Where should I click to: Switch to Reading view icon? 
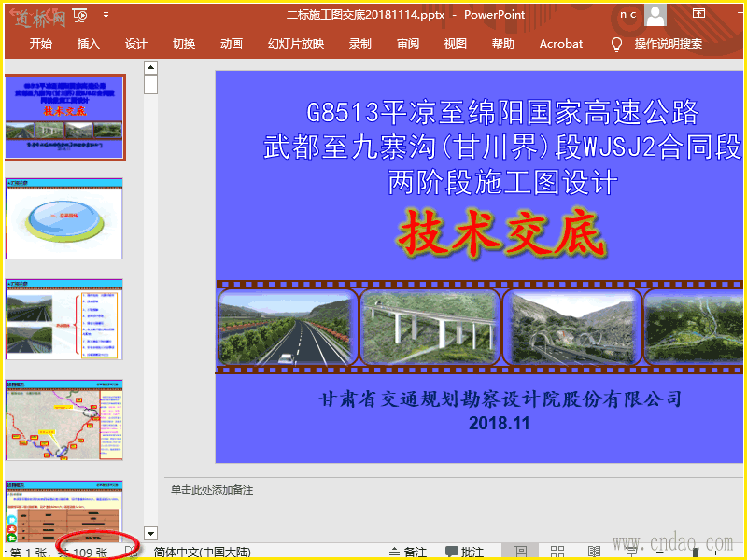594,552
